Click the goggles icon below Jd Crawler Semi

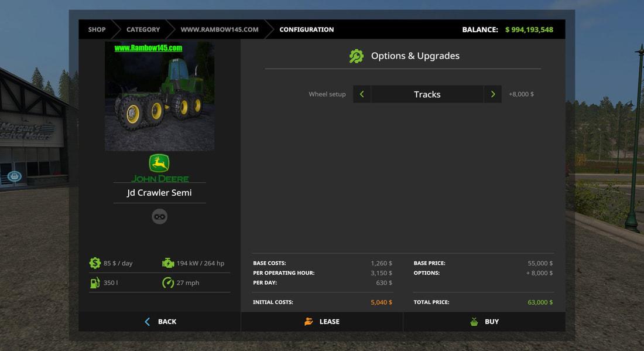coord(159,217)
